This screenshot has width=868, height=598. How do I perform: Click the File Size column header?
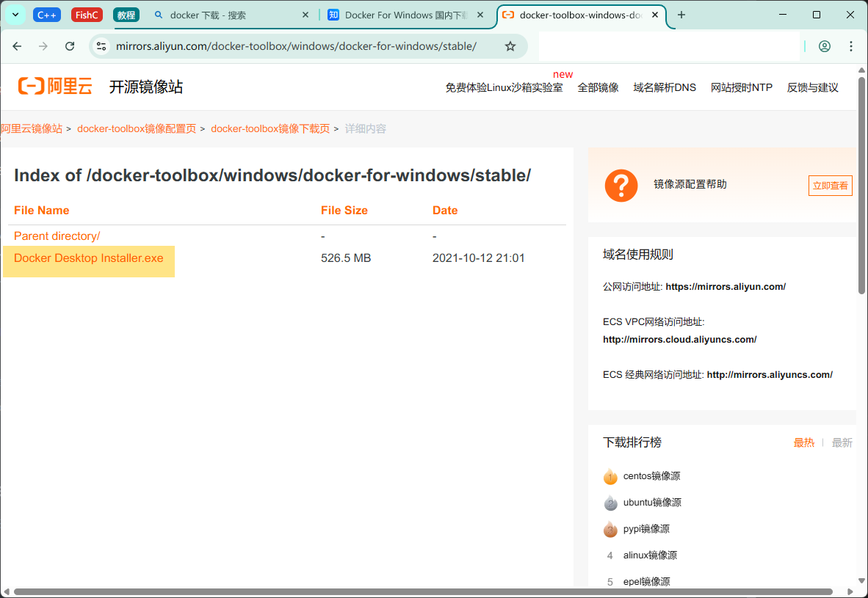[344, 210]
